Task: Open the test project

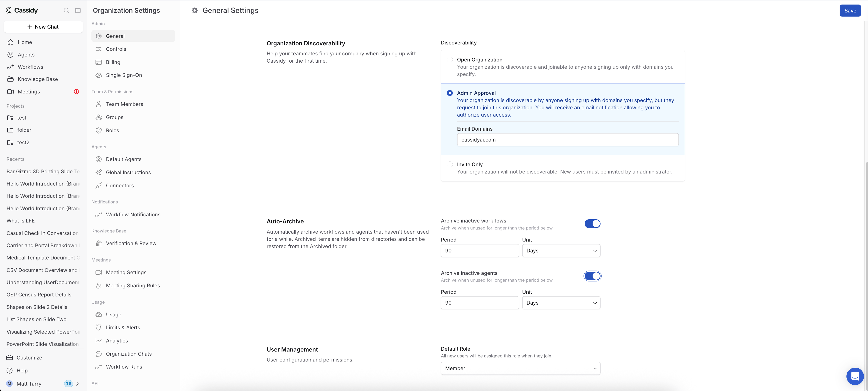Action: pos(43,118)
